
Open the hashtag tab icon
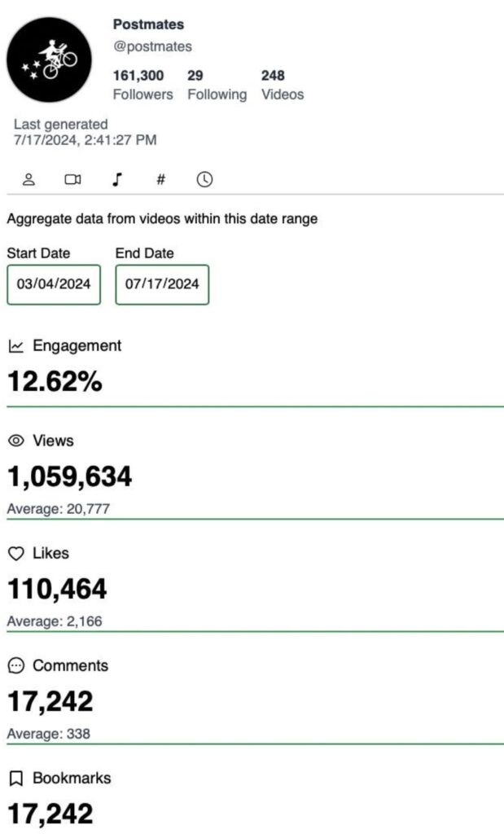160,179
